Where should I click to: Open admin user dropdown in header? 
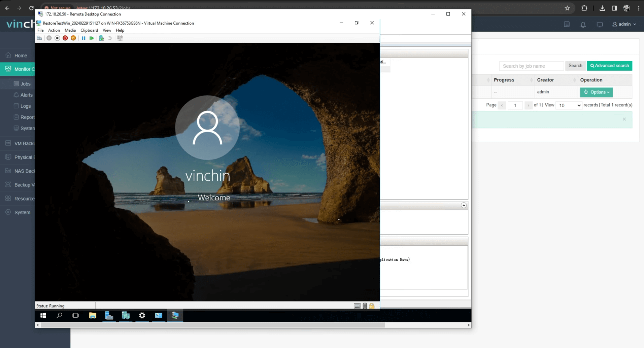pos(624,24)
